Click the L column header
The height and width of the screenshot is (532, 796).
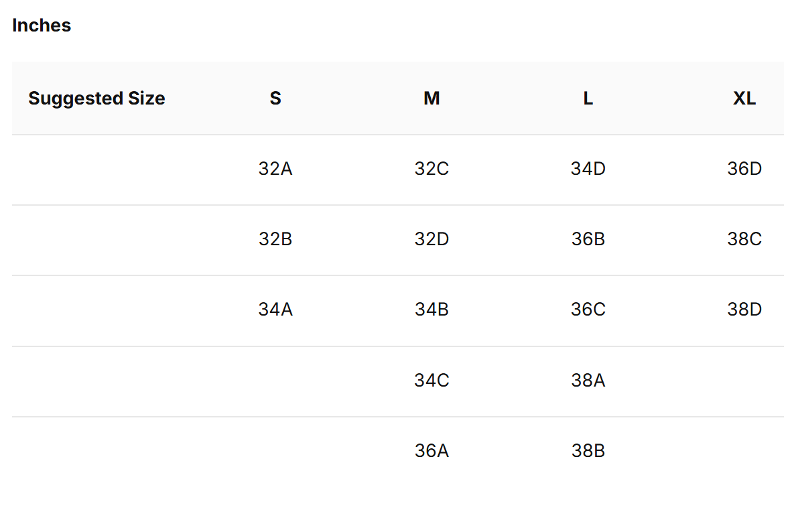588,98
